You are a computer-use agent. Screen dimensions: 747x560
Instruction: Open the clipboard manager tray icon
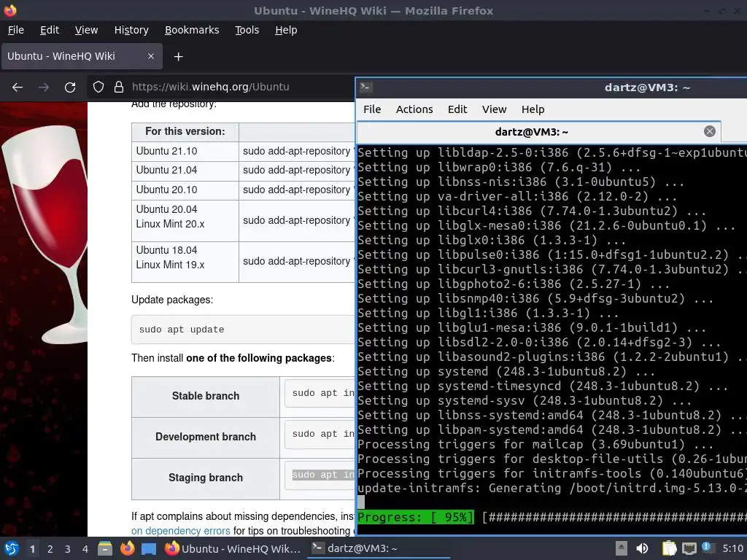[x=670, y=548]
